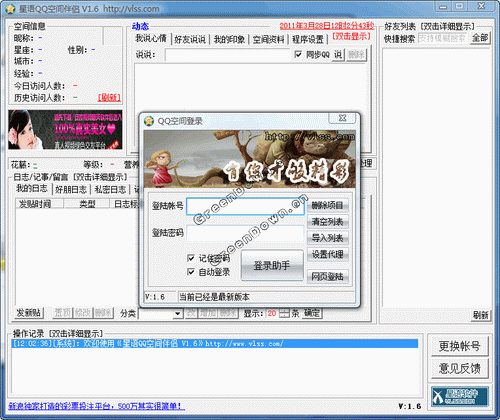Click the 说 button next to 同步QQ
Image resolution: width=500 pixels, height=420 pixels.
coord(338,54)
